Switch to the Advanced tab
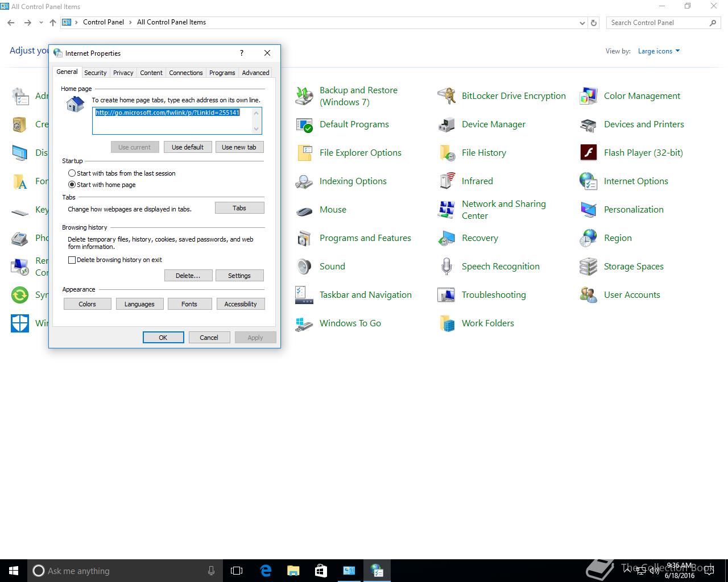Image resolution: width=728 pixels, height=582 pixels. click(x=255, y=73)
